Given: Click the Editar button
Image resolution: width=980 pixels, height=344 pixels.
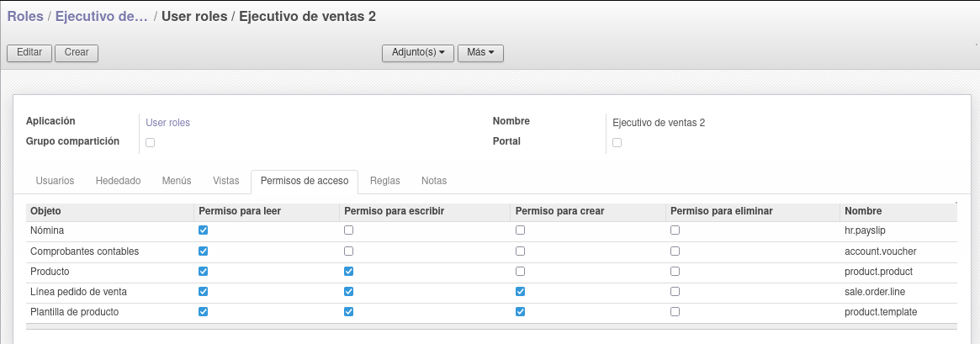Looking at the screenshot, I should click(x=29, y=52).
